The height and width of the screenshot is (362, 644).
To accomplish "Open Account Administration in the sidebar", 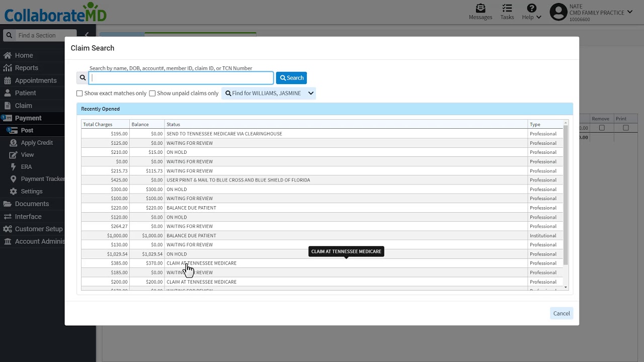I will (40, 241).
